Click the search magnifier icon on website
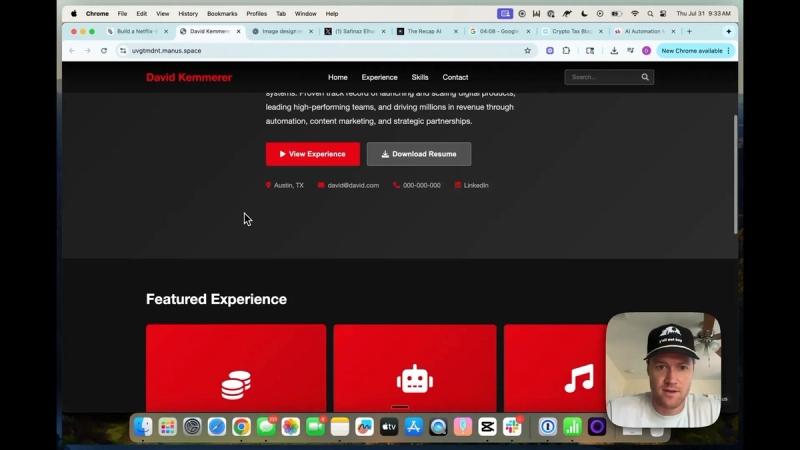This screenshot has width=800, height=450. point(645,77)
